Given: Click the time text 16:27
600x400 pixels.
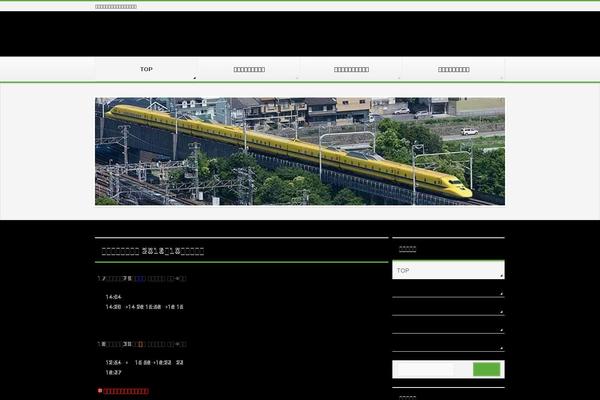Looking at the screenshot, I should (113, 372).
